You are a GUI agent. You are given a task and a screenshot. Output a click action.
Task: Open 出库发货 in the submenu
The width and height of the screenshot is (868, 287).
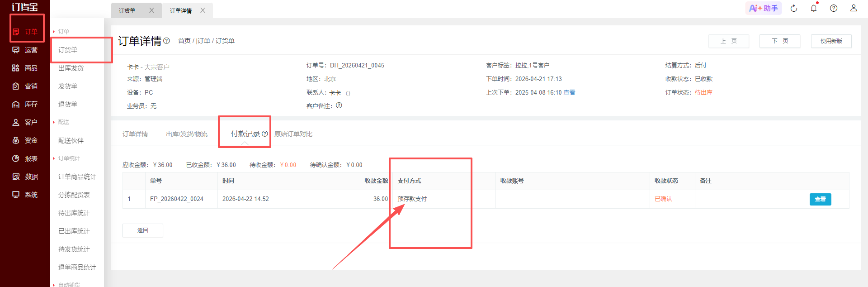point(71,68)
